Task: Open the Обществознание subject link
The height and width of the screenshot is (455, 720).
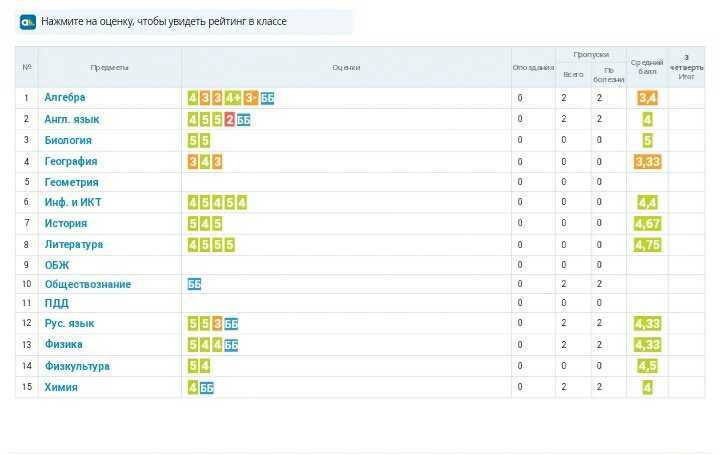Action: (x=88, y=284)
